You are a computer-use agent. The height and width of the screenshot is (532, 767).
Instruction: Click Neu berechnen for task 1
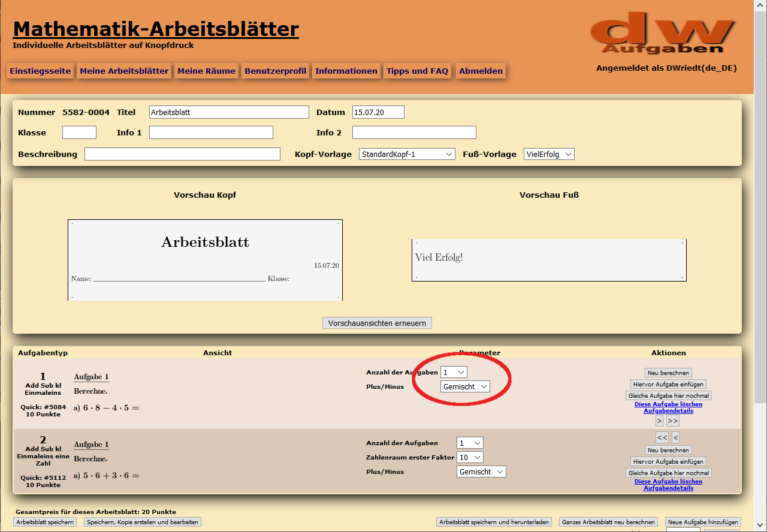tap(668, 373)
